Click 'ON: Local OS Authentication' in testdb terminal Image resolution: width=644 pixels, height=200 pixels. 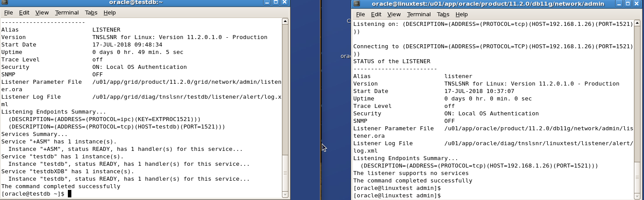click(x=140, y=67)
